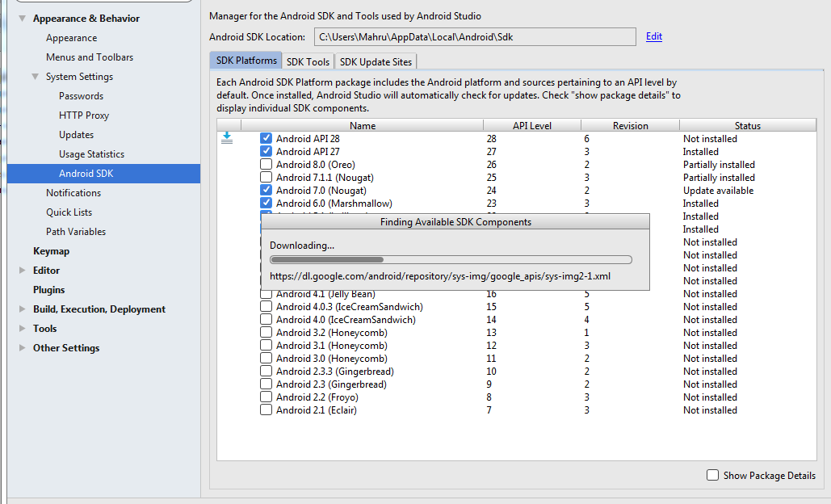This screenshot has width=831, height=504.
Task: Collapse the System Settings tree node
Action: coord(35,77)
